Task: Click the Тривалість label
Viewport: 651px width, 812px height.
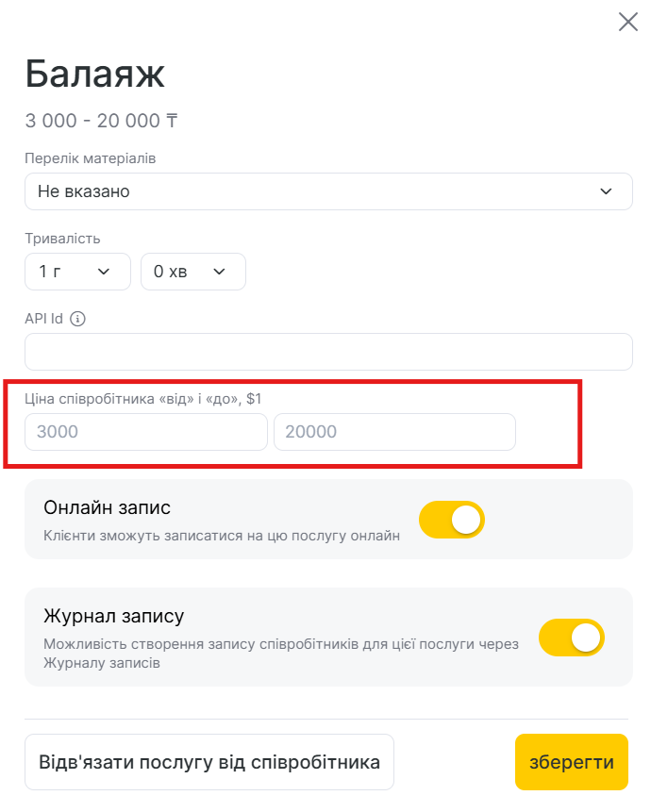Action: coord(62,239)
